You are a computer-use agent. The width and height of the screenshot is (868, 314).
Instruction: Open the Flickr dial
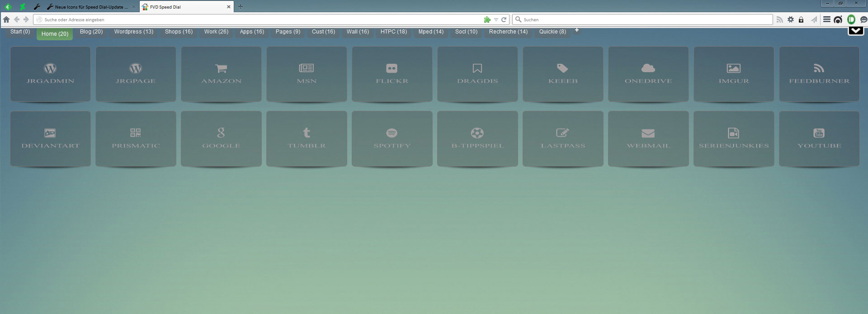(392, 74)
